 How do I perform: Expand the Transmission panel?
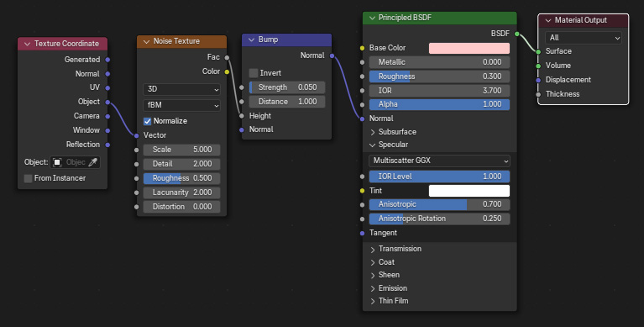point(395,249)
